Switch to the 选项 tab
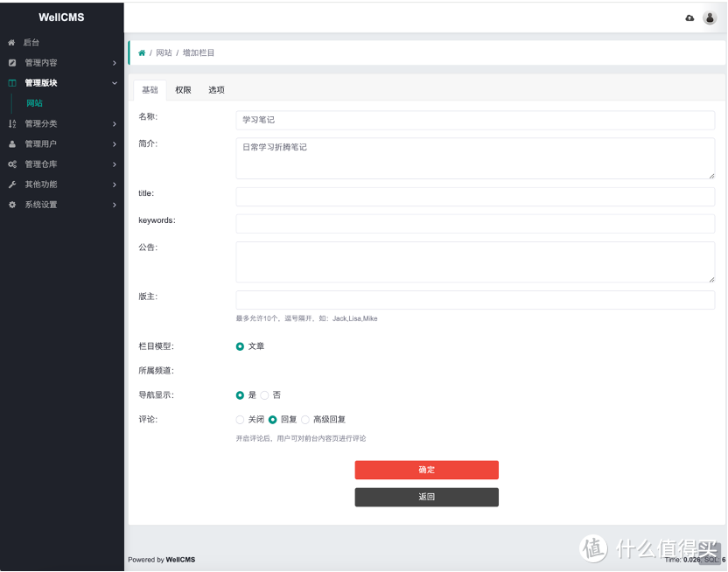This screenshot has height=572, width=728. pyautogui.click(x=216, y=90)
